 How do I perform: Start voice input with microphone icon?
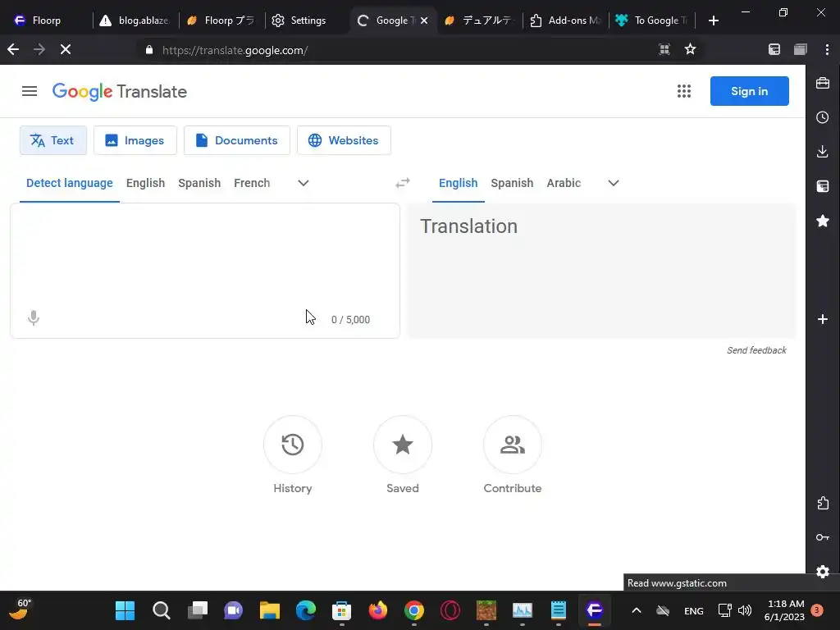click(x=33, y=318)
